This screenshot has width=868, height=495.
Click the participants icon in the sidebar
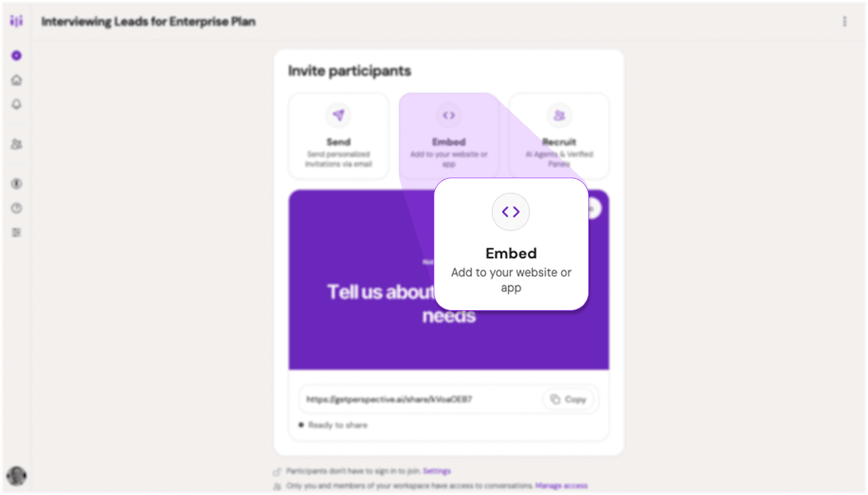click(16, 144)
